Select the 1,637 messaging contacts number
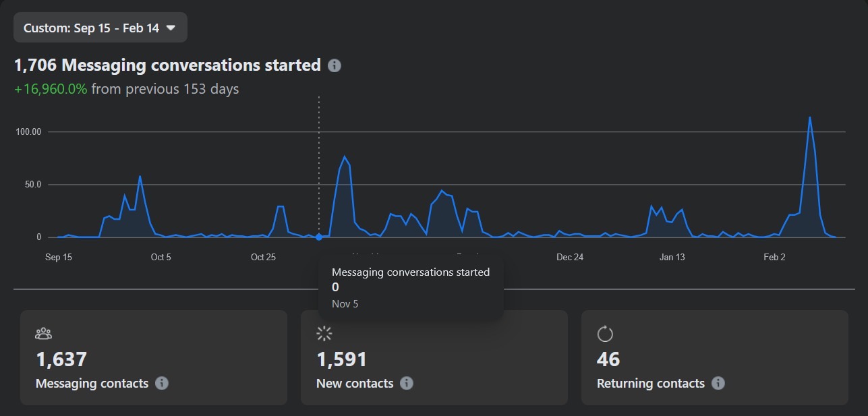The image size is (868, 416). click(61, 359)
